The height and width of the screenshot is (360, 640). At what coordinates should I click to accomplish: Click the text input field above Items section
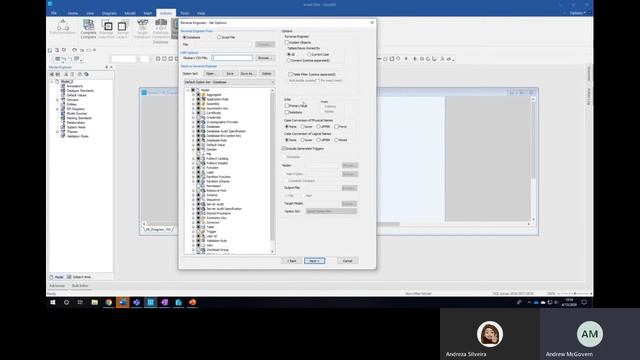click(x=232, y=58)
